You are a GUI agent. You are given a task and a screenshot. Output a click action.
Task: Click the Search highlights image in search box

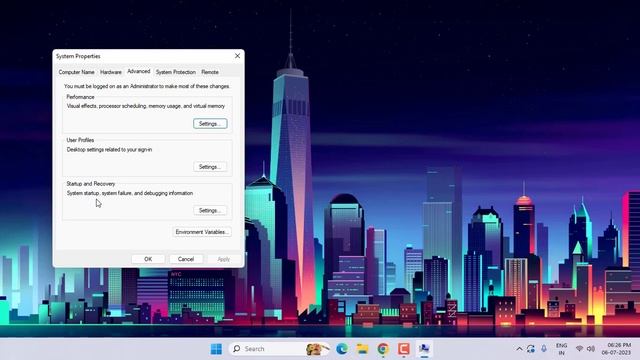pos(317,349)
